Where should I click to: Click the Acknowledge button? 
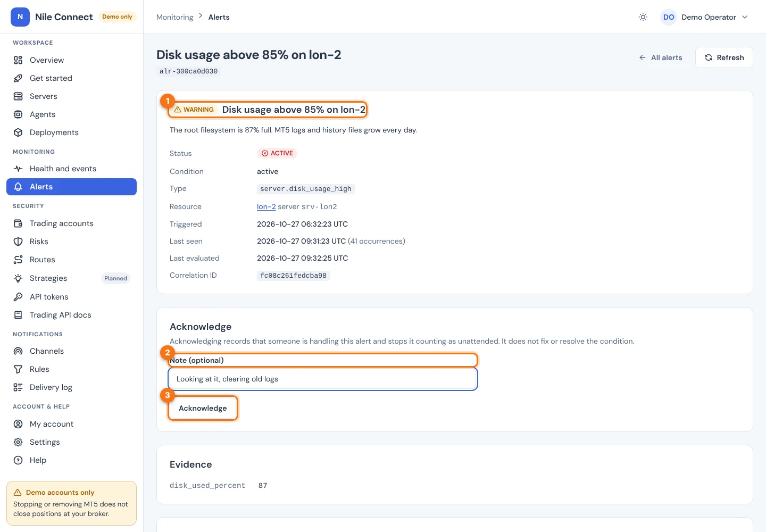pyautogui.click(x=203, y=408)
